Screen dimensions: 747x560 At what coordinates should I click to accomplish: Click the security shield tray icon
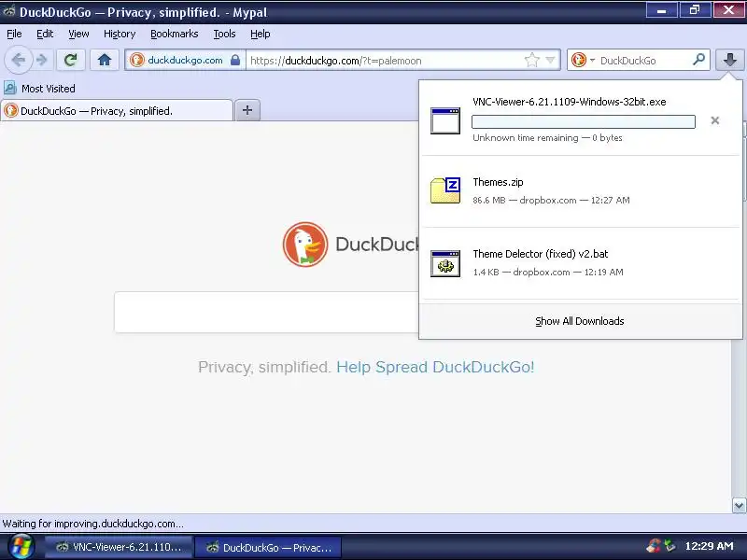[x=653, y=546]
